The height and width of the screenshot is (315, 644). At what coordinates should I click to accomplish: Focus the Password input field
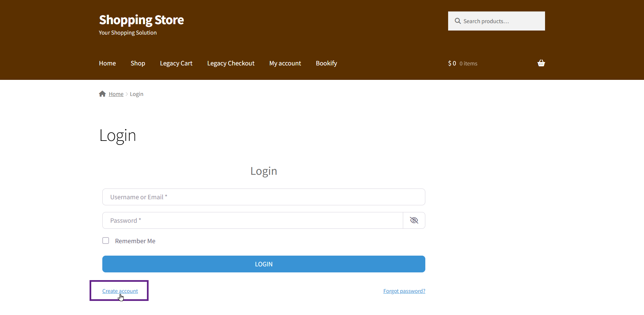coord(252,220)
